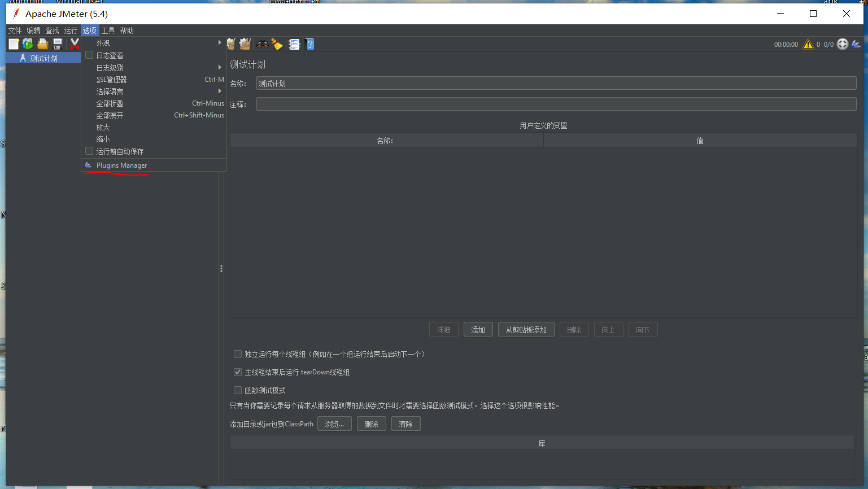Open the Templates toolbar icon
This screenshot has width=868, height=489.
coord(28,44)
